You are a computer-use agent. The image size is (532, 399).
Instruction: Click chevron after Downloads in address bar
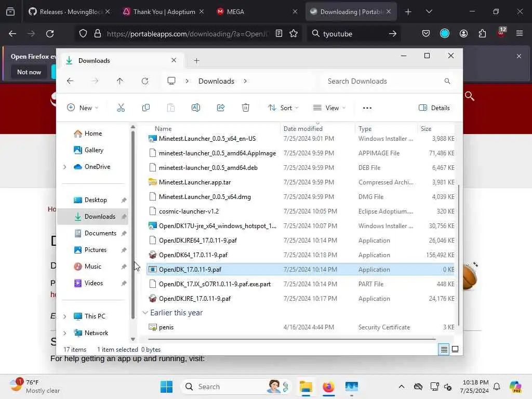pos(245,81)
